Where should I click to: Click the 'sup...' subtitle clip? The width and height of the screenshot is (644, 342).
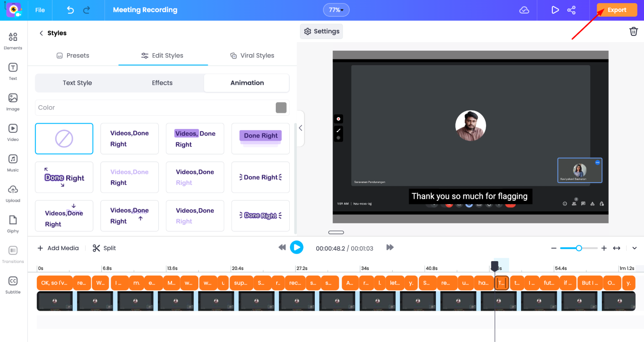(241, 283)
